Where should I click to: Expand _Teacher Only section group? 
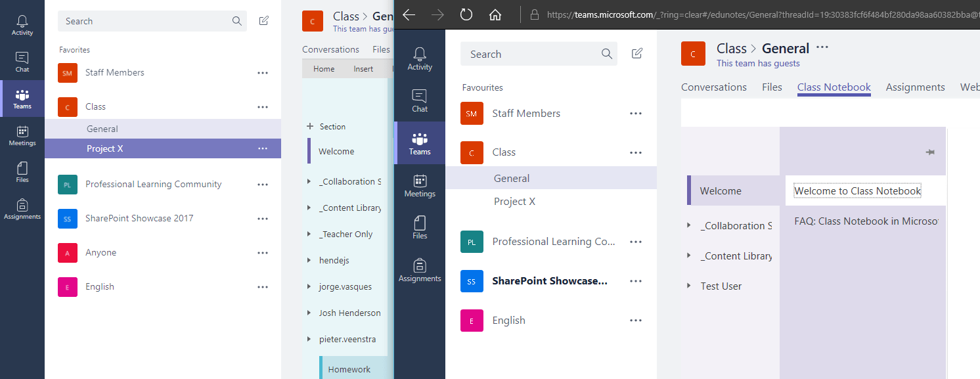click(x=309, y=234)
